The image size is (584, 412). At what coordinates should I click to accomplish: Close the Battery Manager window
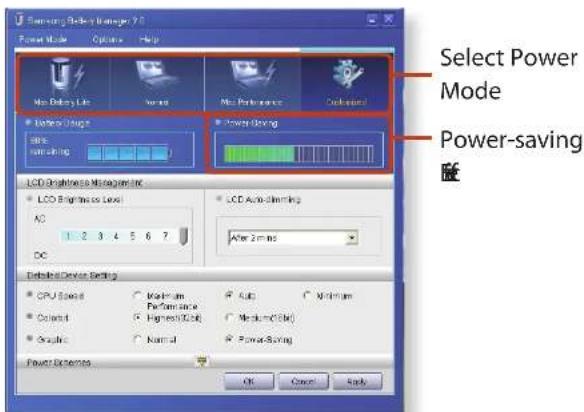coord(388,19)
